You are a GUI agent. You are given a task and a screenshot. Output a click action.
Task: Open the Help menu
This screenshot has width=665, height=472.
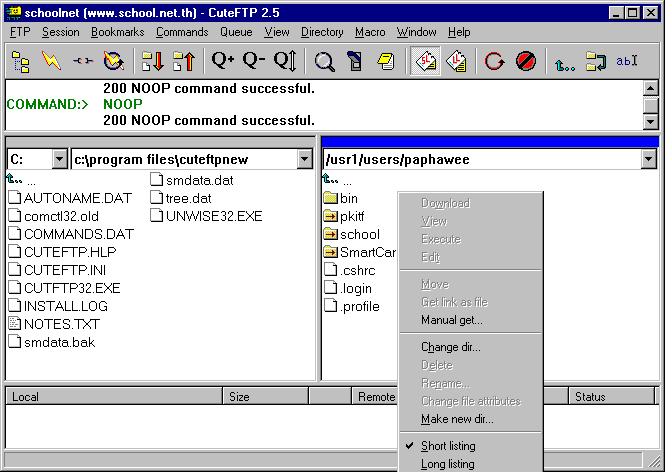(459, 32)
